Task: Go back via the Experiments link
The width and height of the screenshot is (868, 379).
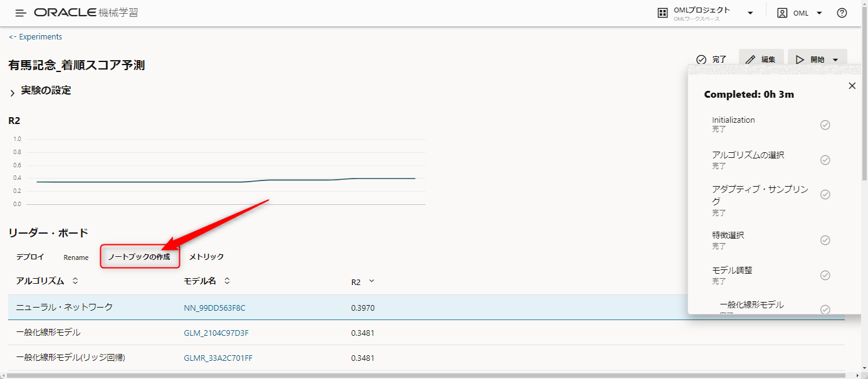Action: (36, 37)
